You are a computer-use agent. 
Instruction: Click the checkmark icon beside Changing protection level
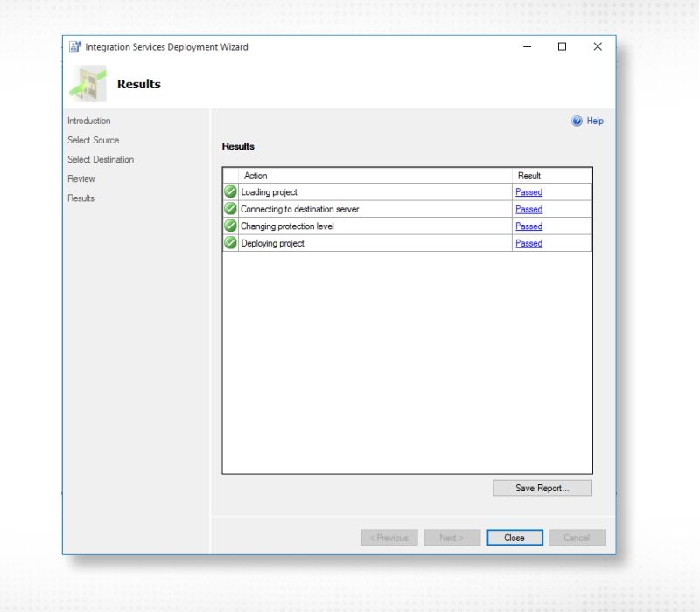pos(230,226)
